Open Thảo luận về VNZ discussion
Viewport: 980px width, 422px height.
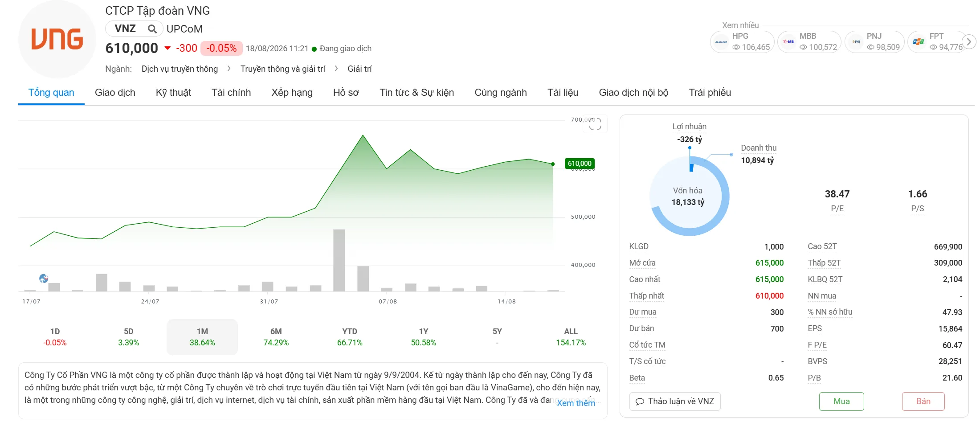(675, 402)
